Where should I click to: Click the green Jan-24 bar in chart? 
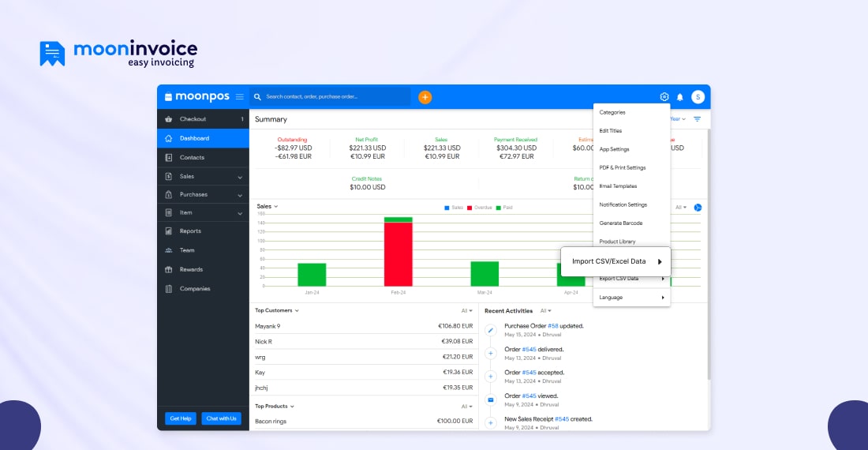[312, 275]
